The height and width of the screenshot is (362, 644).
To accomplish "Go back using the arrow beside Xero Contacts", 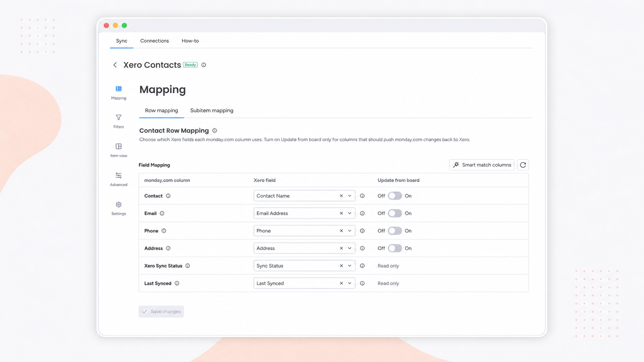I will click(x=115, y=65).
